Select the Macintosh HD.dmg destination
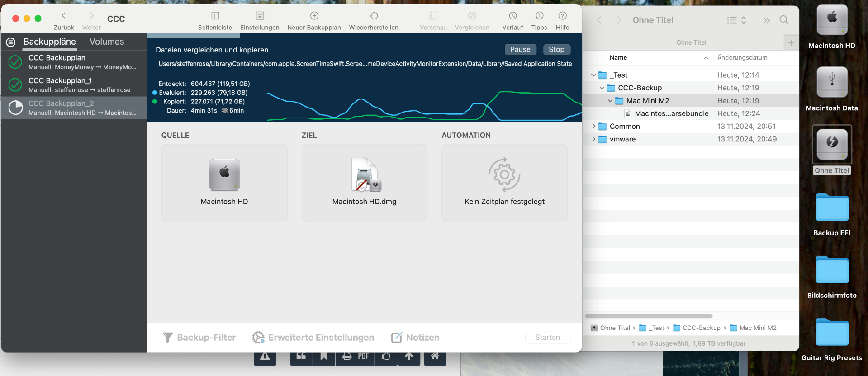Screen dimensions: 868x376 [365, 183]
